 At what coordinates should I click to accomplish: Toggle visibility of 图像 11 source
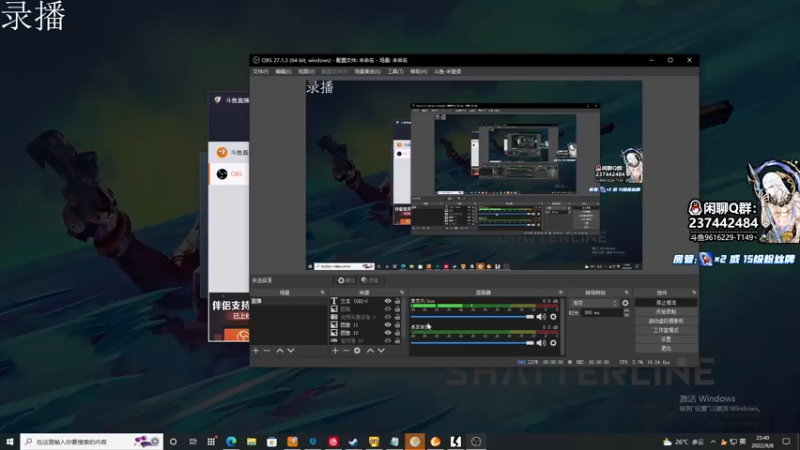tap(388, 324)
